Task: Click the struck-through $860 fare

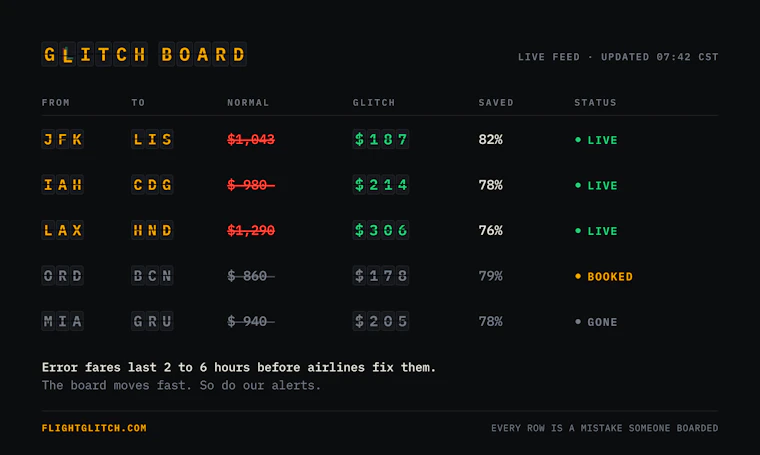Action: point(251,276)
